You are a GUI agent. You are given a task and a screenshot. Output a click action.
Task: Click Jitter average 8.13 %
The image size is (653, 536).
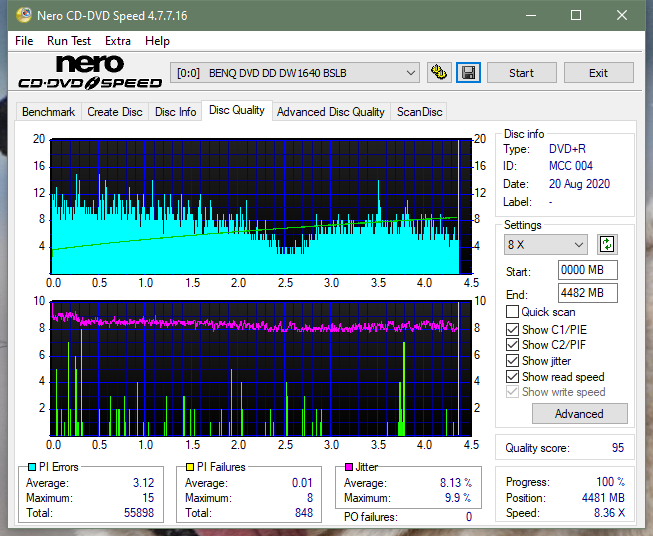456,483
